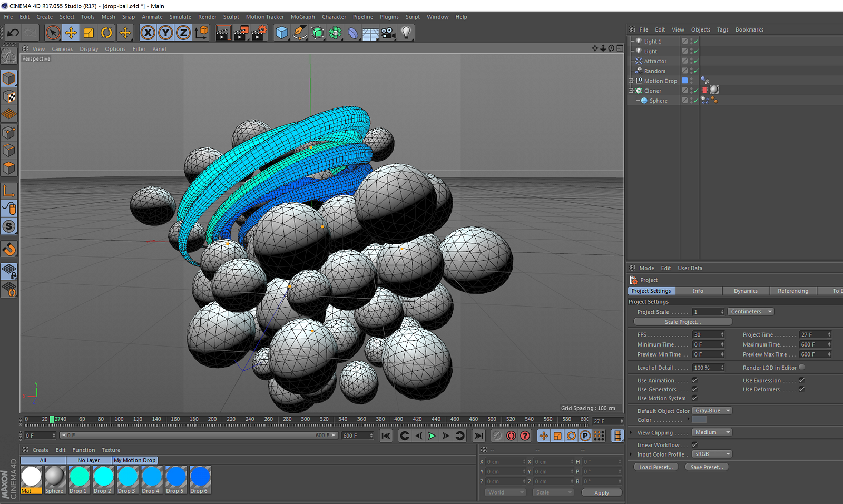Open the Default Object Color dropdown
This screenshot has width=843, height=504.
(x=712, y=411)
